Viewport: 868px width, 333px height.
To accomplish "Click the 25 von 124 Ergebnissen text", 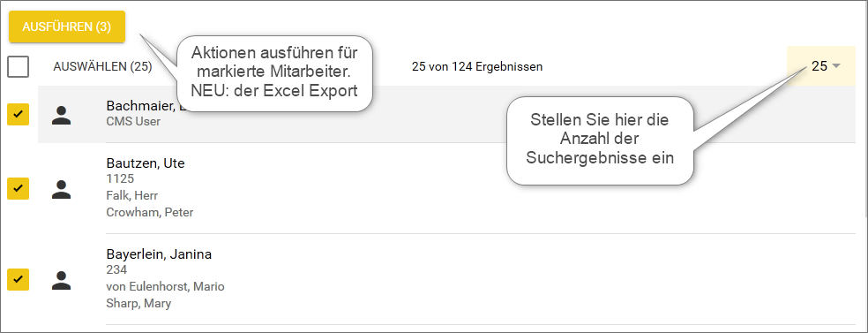I will 477,67.
